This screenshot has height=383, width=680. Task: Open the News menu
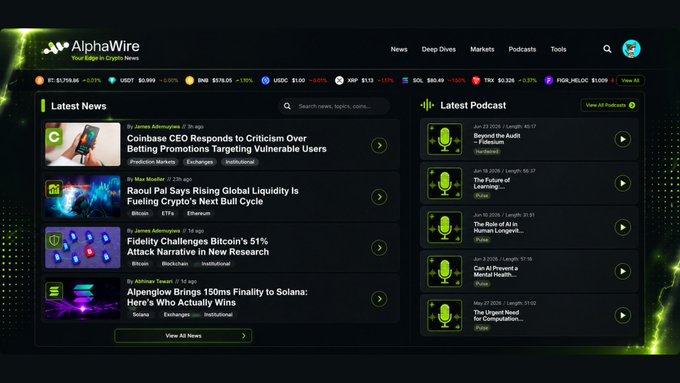coord(399,49)
